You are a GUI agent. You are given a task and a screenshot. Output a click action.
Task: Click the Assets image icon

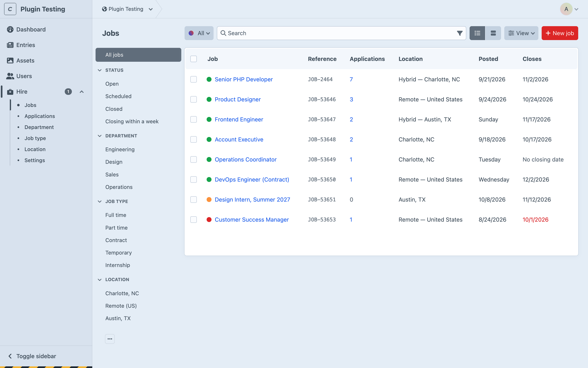coord(10,61)
